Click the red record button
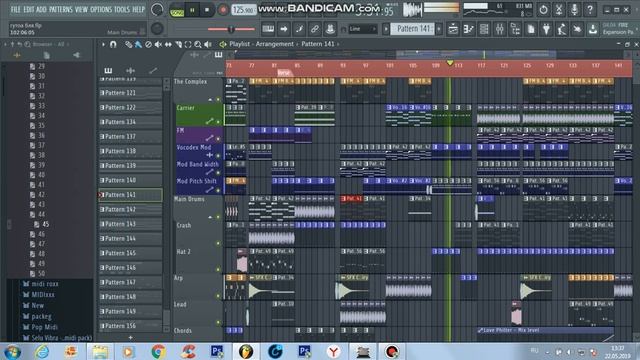 [223, 10]
